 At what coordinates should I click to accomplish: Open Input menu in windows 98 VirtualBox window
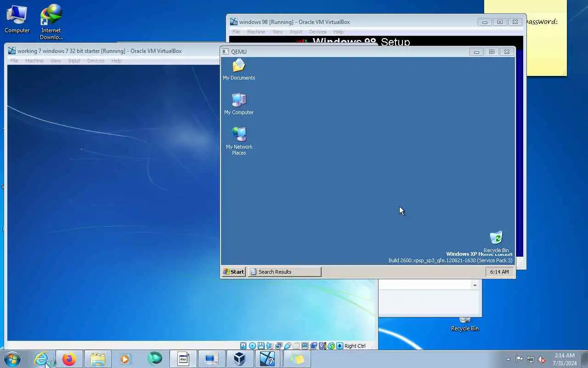296,32
